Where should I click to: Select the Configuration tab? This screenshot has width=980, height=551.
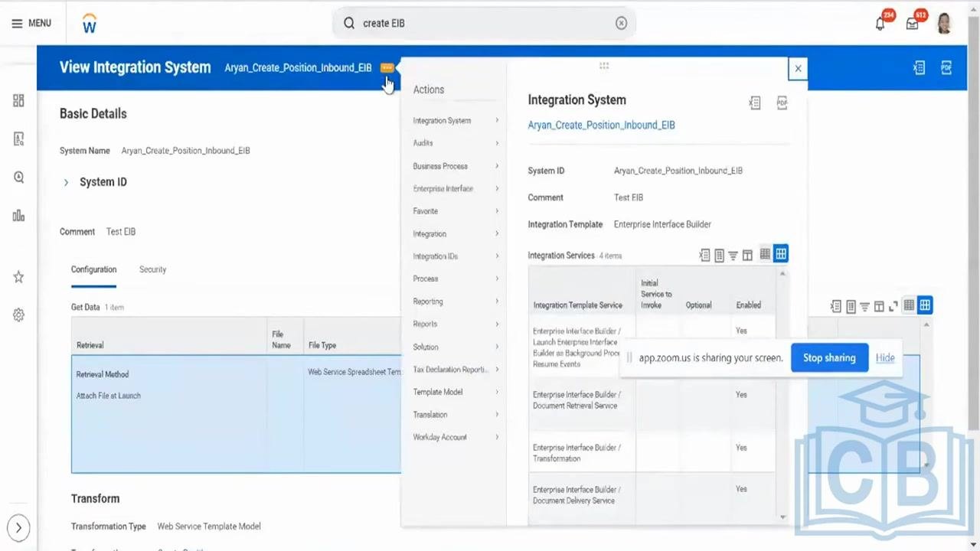click(x=93, y=269)
